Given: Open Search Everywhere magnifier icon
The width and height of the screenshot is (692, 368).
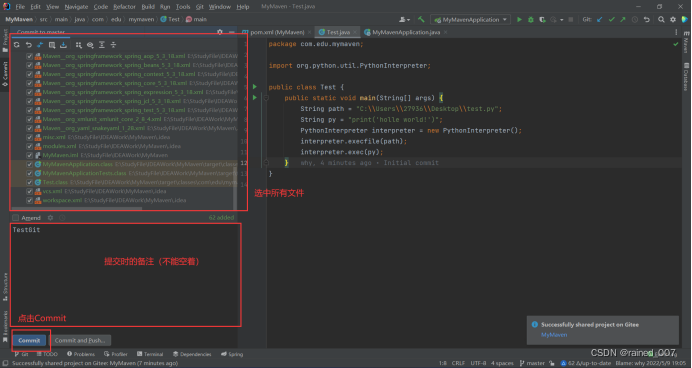Looking at the screenshot, I should [661, 19].
